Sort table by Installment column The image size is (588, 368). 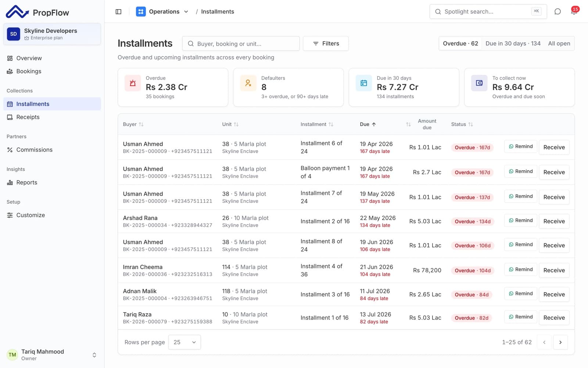click(x=317, y=124)
